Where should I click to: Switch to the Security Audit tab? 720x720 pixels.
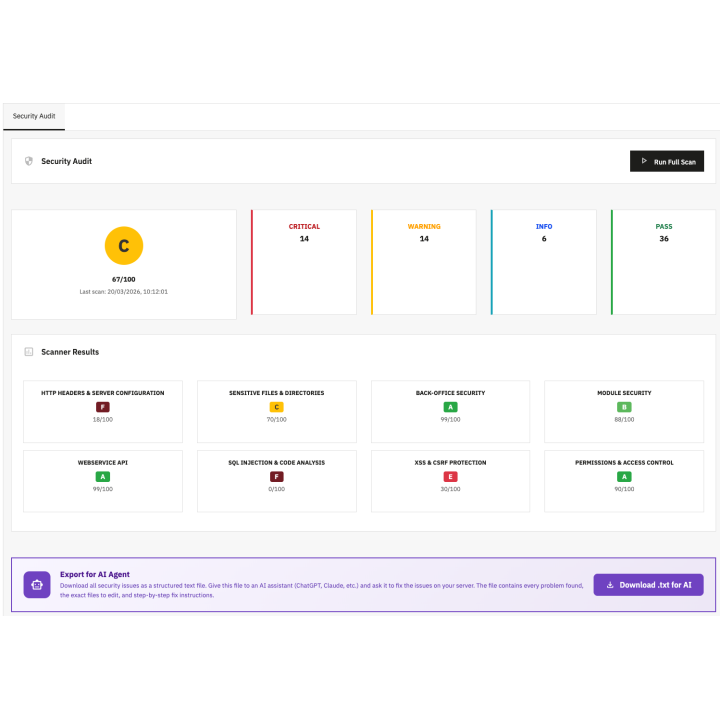(34, 116)
